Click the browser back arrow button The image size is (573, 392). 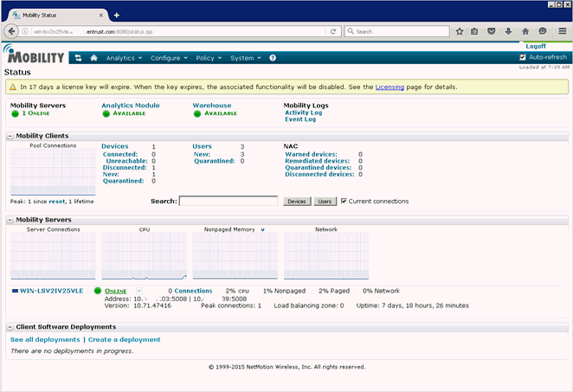pos(12,31)
